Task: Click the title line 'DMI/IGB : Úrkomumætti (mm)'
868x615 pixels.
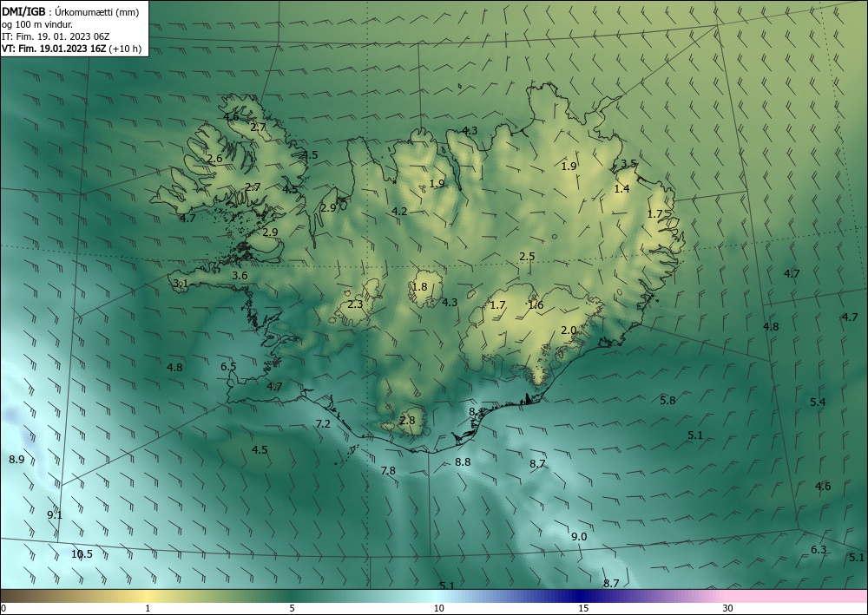Action: pos(70,11)
